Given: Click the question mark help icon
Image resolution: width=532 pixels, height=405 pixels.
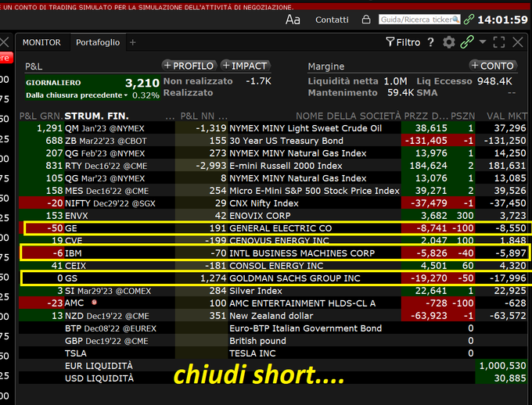Looking at the screenshot, I should pos(430,42).
